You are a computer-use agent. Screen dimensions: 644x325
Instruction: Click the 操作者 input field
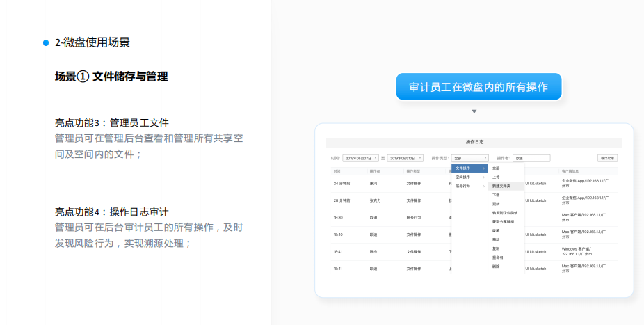(x=531, y=158)
